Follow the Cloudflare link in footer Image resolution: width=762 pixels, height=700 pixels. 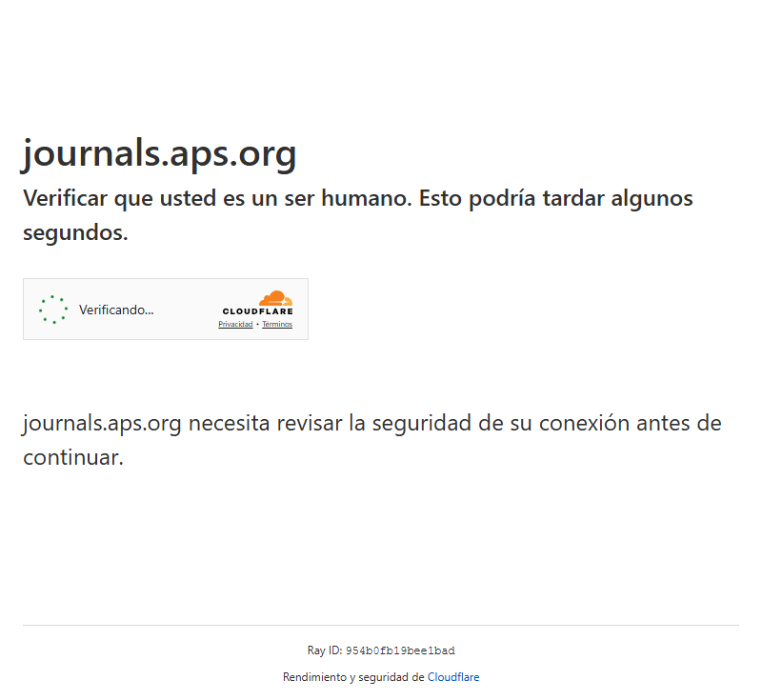(x=453, y=677)
